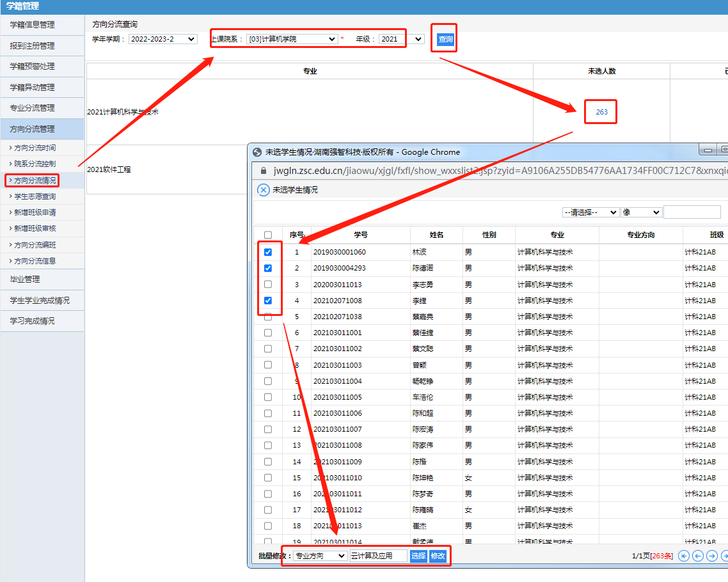Open 学籍异动管理 in the sidebar
Image resolution: width=728 pixels, height=582 pixels.
[x=42, y=87]
